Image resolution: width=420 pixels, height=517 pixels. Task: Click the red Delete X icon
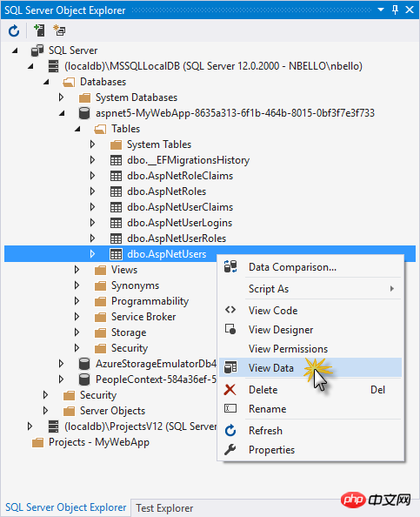click(230, 390)
